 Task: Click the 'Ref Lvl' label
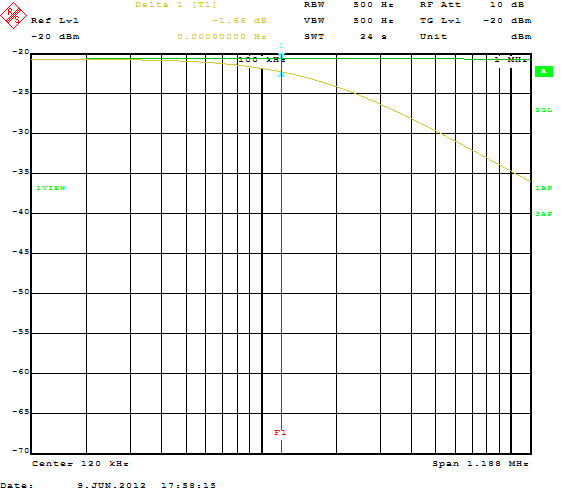tap(55, 21)
